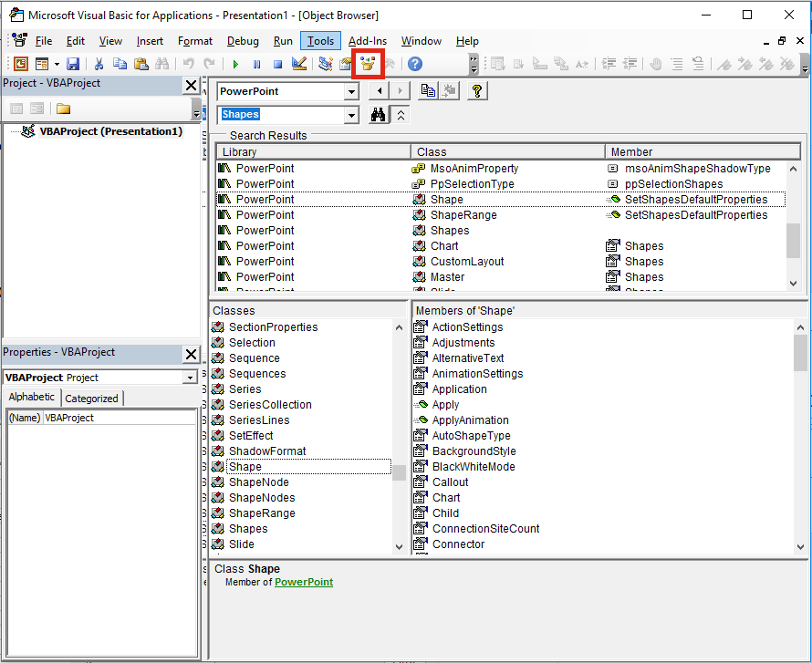Click the Undo toolbar icon
This screenshot has height=663, width=812.
[187, 64]
